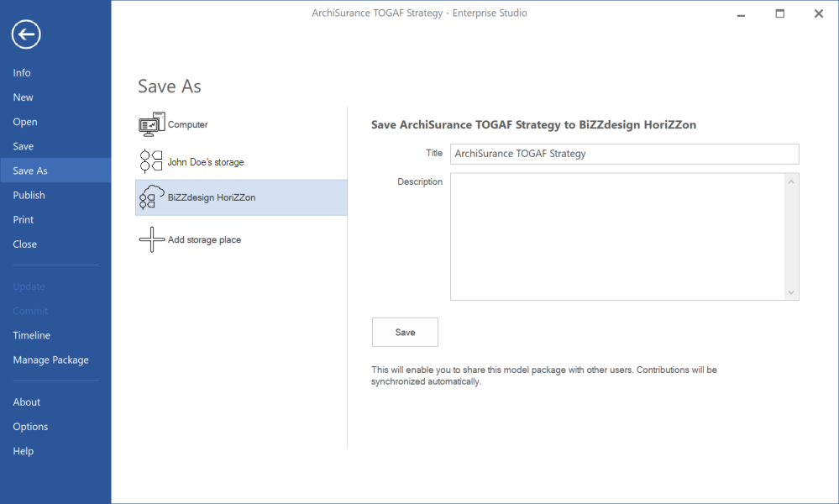Open the Options page

30,427
